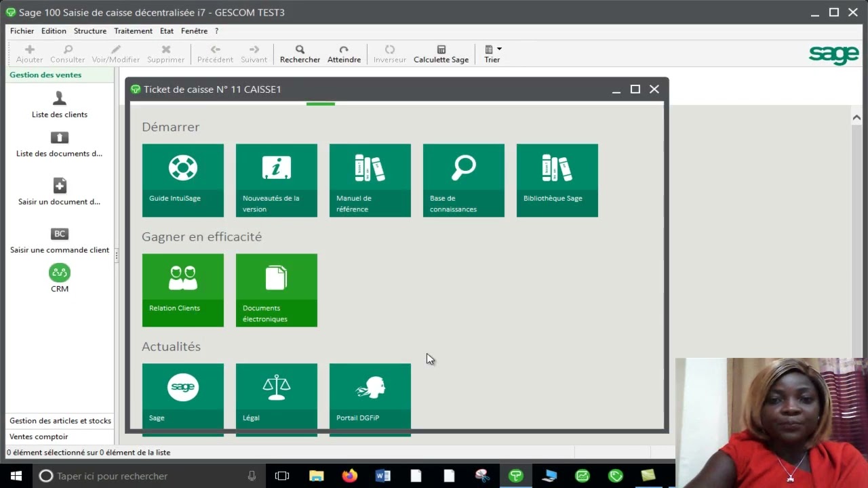This screenshot has height=488, width=868.
Task: Maximize the Ticket de caisse window
Action: tap(635, 89)
